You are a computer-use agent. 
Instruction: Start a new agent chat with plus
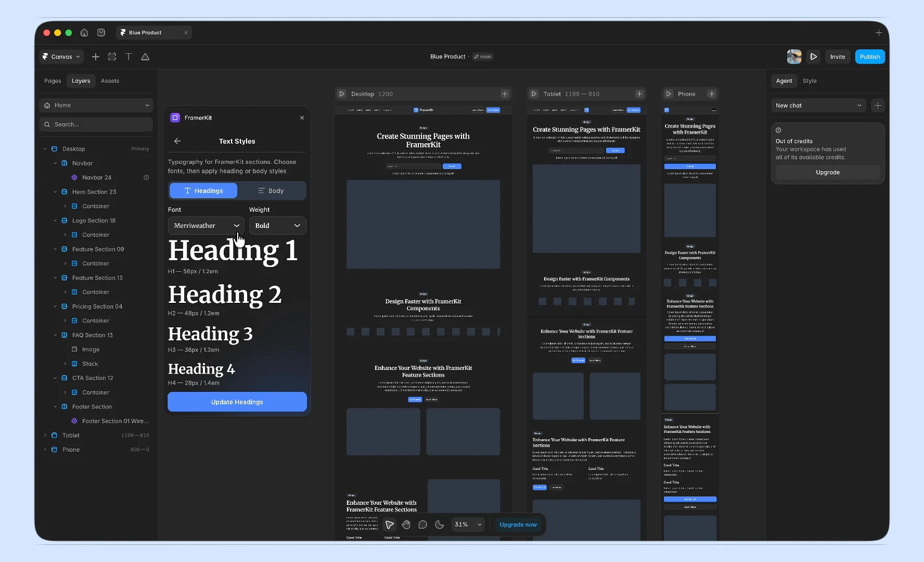pyautogui.click(x=878, y=106)
